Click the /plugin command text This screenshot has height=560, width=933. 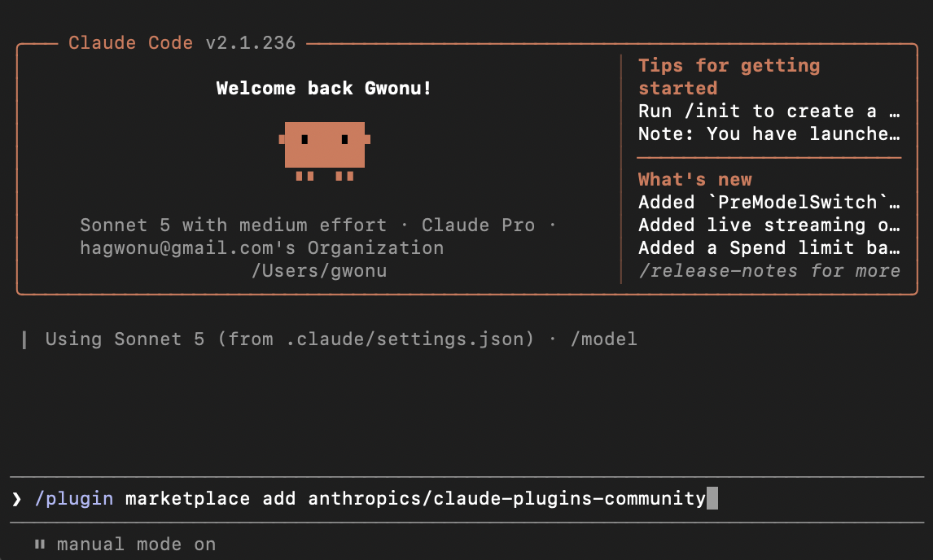click(74, 498)
